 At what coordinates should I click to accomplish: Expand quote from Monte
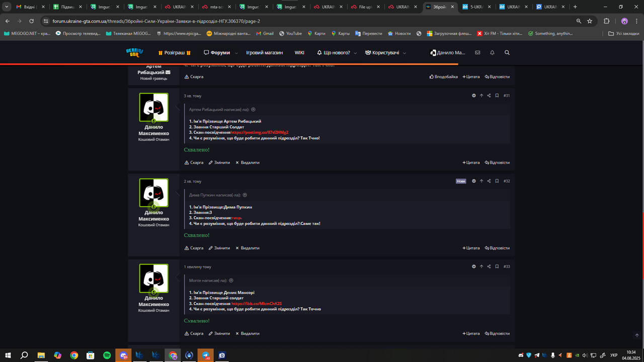click(x=231, y=281)
